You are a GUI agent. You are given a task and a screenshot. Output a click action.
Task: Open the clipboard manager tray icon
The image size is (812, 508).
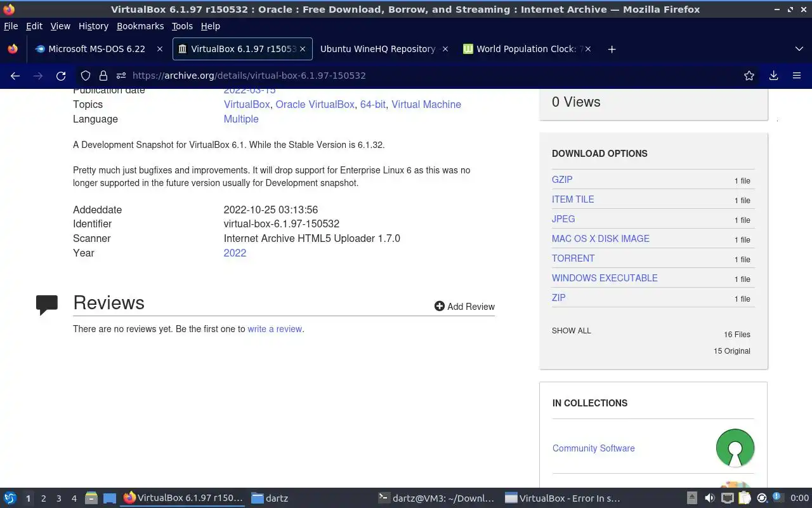(x=745, y=498)
